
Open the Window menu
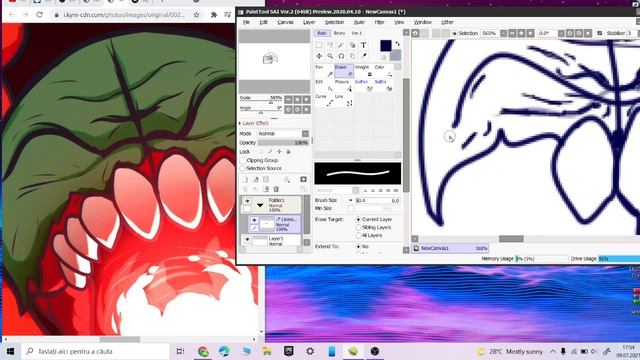(x=422, y=22)
